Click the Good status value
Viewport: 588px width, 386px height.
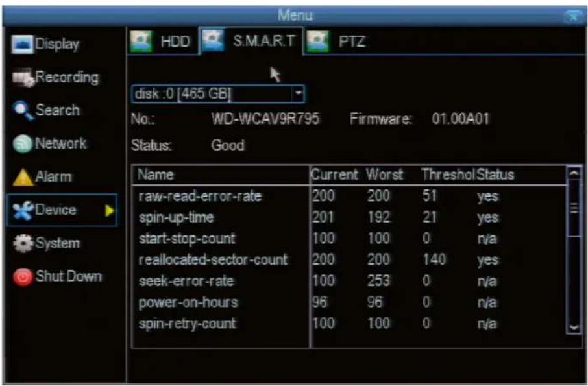point(228,145)
